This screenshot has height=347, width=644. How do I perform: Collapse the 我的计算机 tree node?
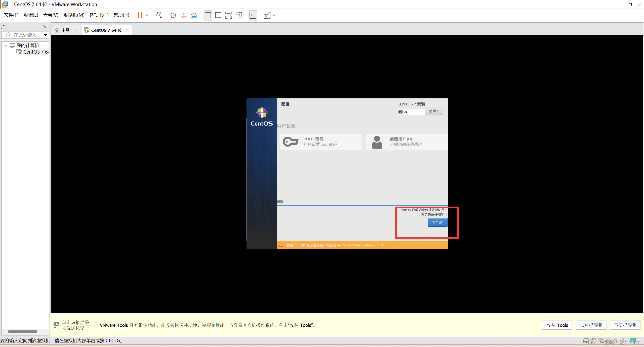tap(5, 46)
